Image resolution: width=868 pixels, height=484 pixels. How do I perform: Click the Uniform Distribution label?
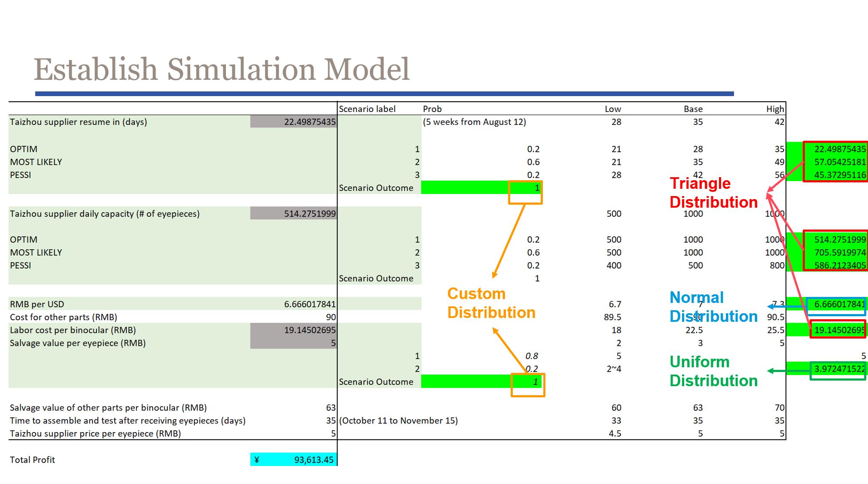click(713, 371)
